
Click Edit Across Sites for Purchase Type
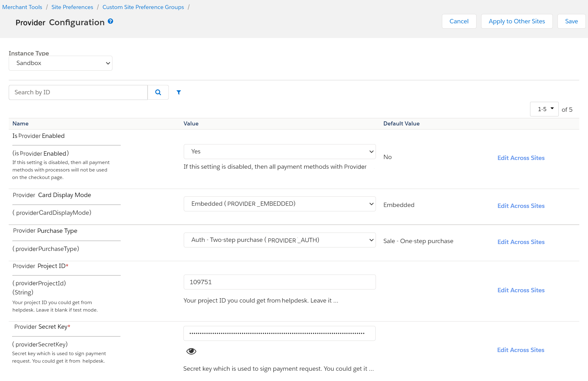pos(521,242)
